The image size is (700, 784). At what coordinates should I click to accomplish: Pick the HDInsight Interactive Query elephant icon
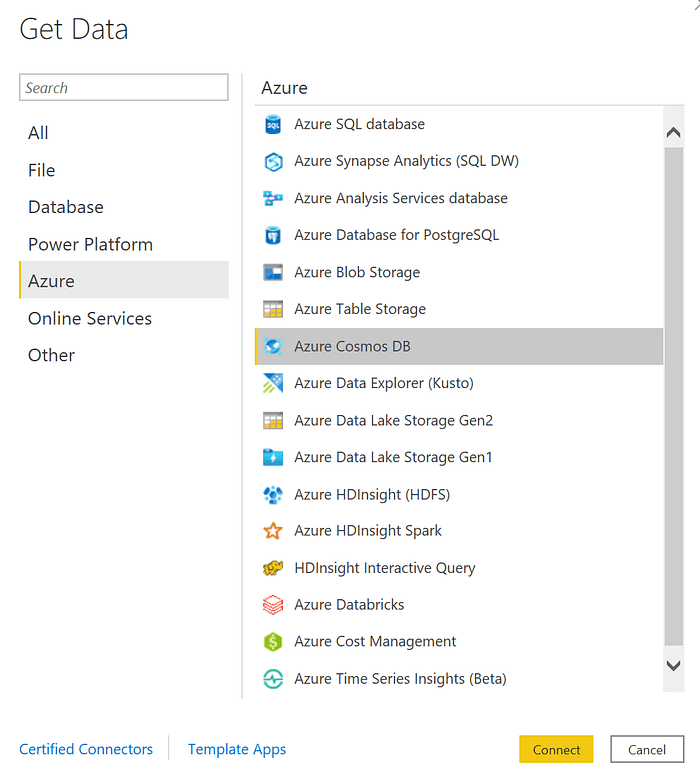273,568
